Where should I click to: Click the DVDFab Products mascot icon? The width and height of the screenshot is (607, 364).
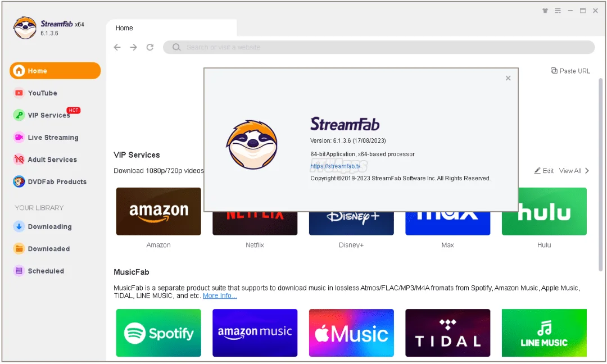[x=19, y=181]
